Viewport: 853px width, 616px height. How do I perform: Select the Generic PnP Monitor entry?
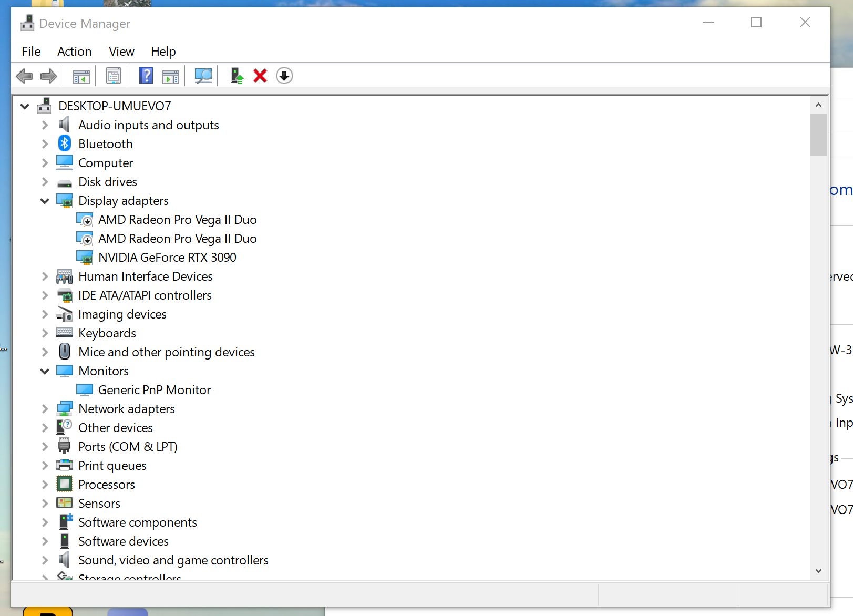155,390
